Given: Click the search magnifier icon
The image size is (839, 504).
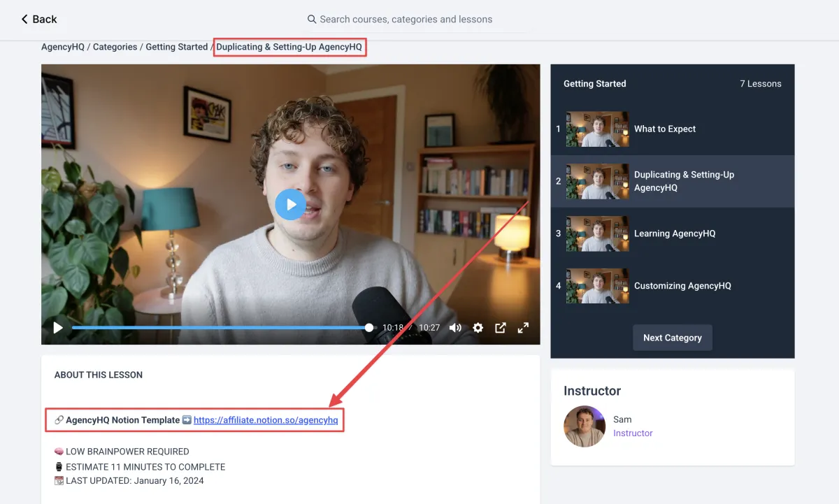Looking at the screenshot, I should [x=312, y=19].
